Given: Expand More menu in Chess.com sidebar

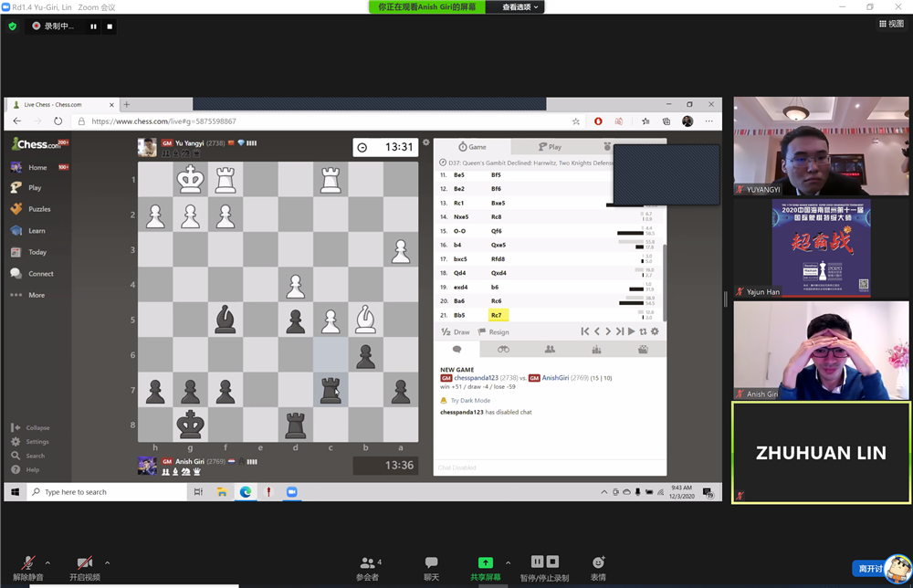Looking at the screenshot, I should (37, 295).
